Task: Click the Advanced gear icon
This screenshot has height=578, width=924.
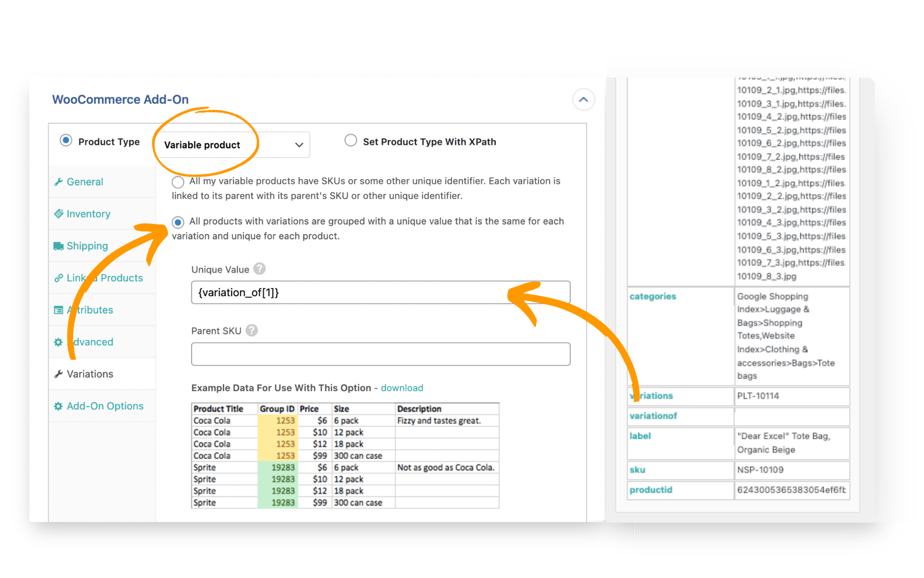Action: pos(59,341)
